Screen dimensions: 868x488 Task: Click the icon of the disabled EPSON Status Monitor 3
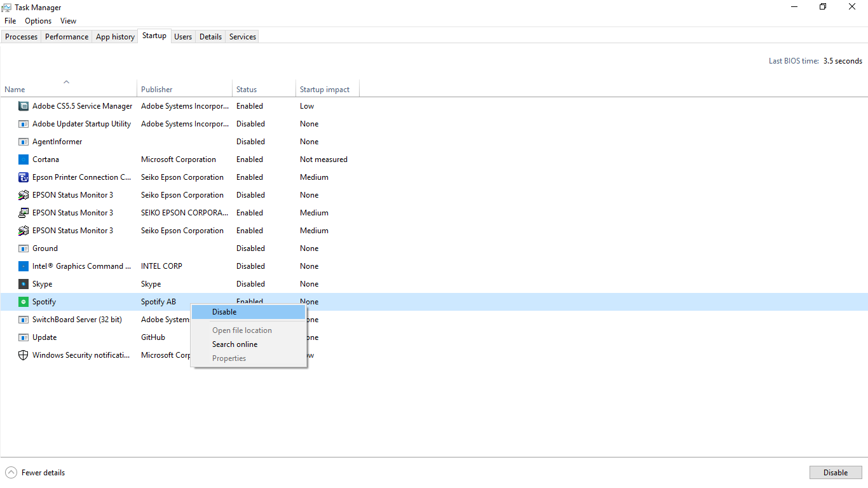click(x=24, y=195)
